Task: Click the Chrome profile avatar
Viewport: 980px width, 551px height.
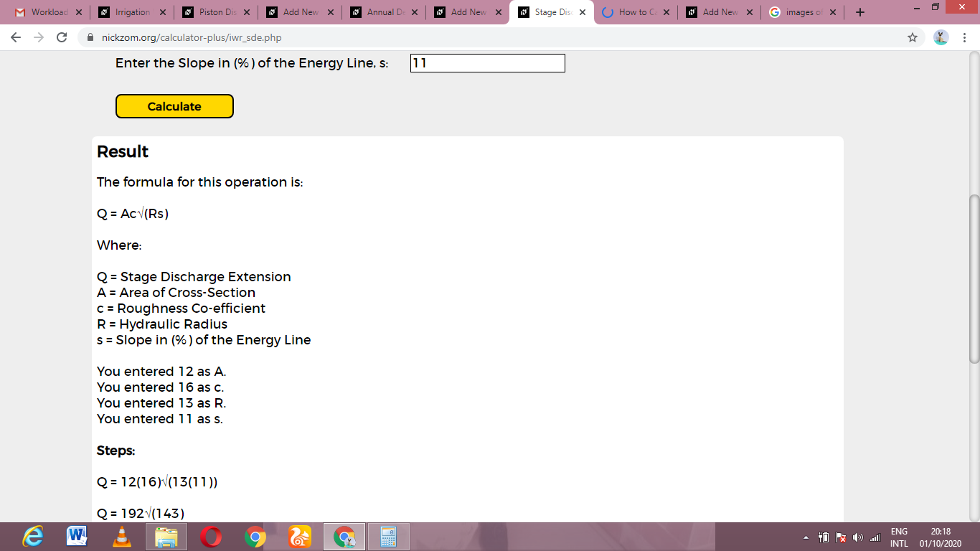Action: (941, 37)
